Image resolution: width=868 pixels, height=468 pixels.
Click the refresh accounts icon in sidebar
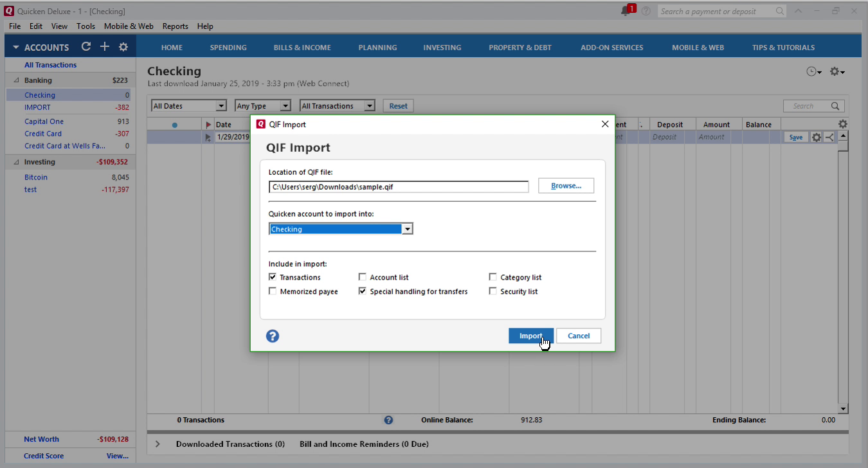86,47
